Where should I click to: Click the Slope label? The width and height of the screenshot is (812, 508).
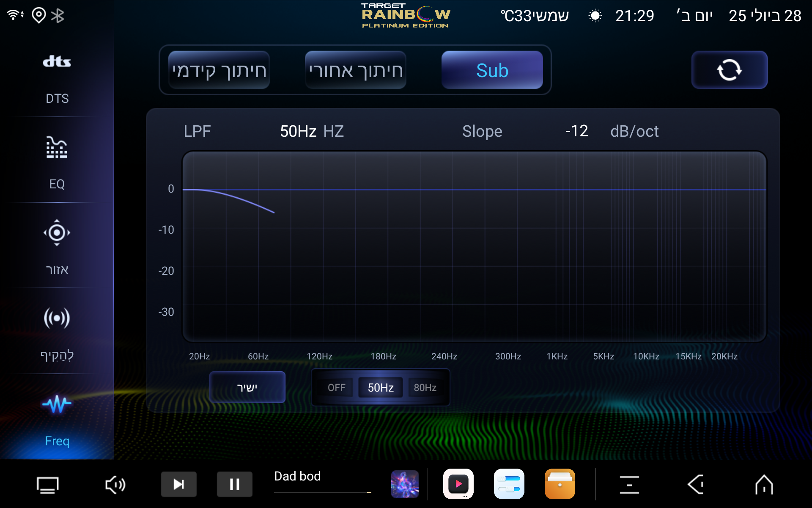(x=482, y=132)
